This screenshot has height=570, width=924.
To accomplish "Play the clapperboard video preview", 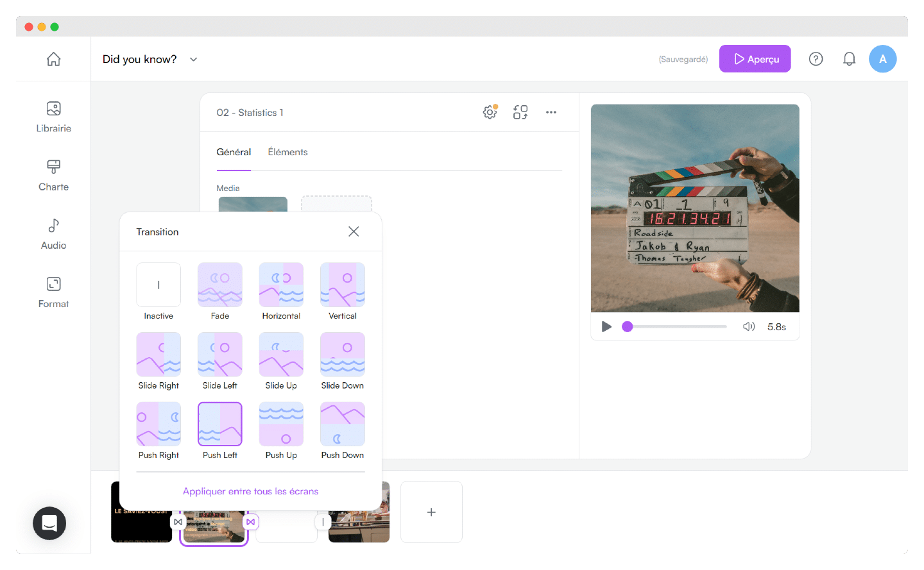I will click(x=606, y=326).
